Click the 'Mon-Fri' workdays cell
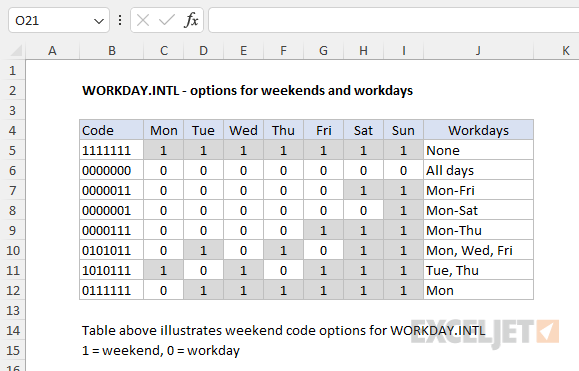Image resolution: width=579 pixels, height=371 pixels. [479, 190]
